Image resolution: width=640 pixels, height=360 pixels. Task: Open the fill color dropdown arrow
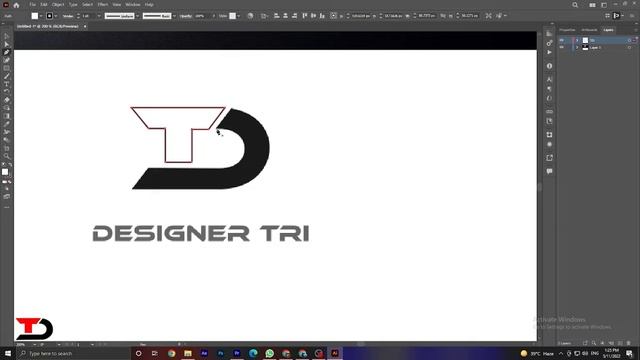coord(41,16)
